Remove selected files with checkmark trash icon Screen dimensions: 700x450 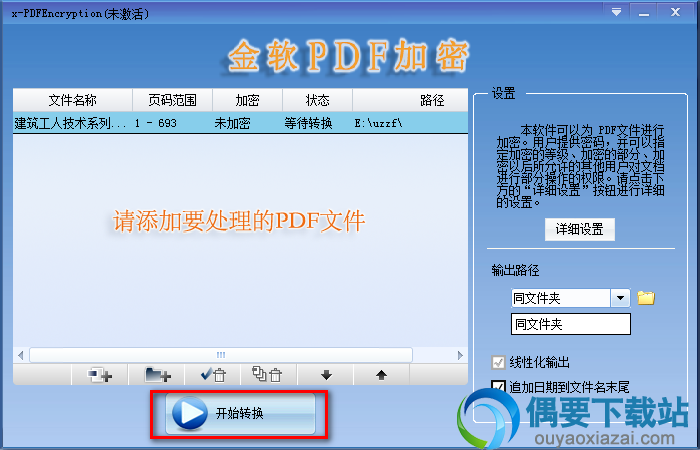pyautogui.click(x=213, y=375)
